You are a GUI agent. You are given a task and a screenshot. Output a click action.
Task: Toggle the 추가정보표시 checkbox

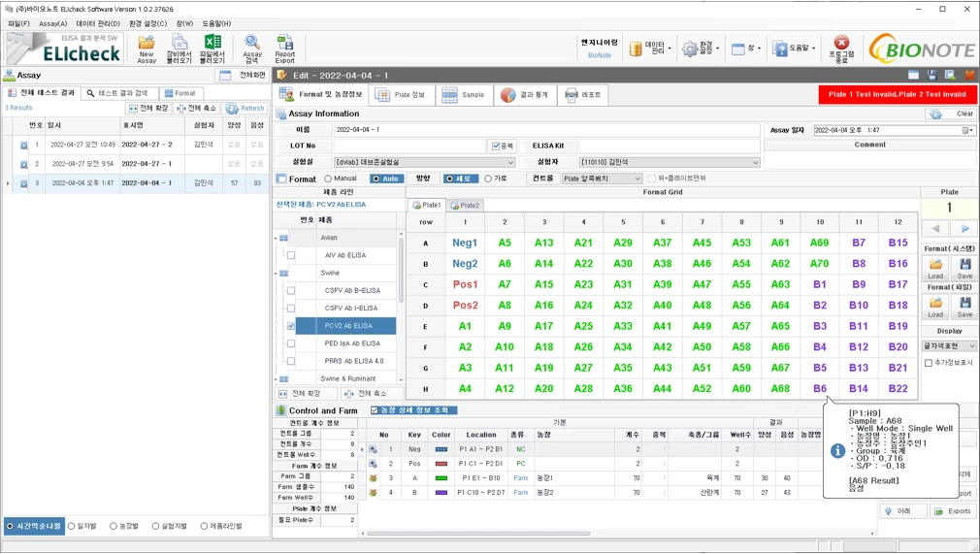pyautogui.click(x=929, y=363)
